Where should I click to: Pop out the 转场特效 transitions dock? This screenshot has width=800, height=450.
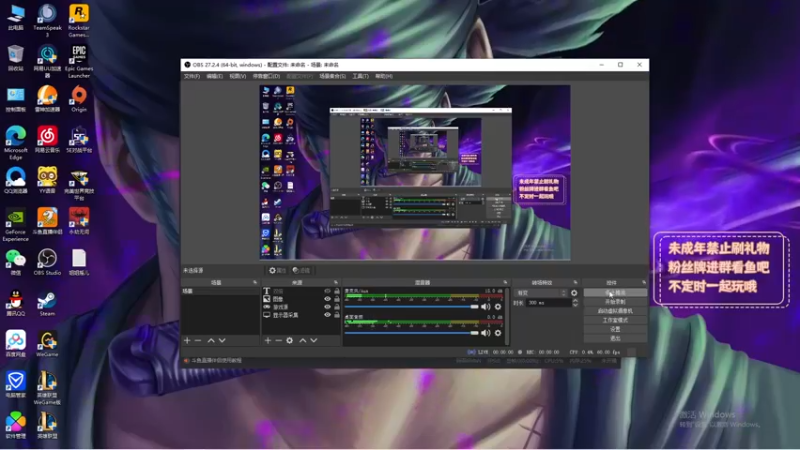click(x=576, y=282)
